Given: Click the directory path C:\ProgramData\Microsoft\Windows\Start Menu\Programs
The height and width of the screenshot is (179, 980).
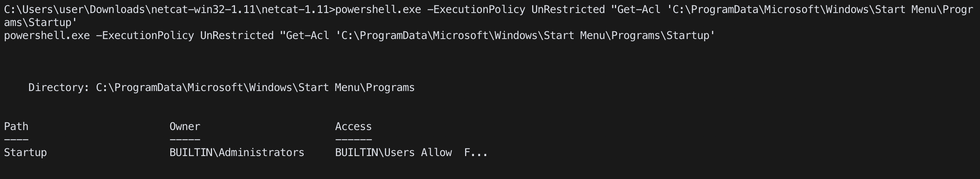Looking at the screenshot, I should tap(255, 88).
